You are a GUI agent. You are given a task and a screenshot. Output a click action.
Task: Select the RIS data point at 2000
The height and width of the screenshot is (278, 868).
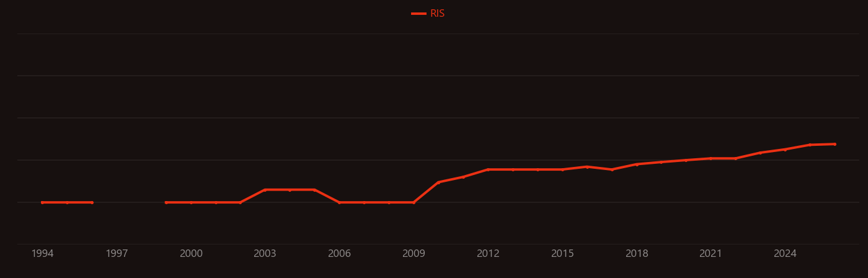coord(191,202)
